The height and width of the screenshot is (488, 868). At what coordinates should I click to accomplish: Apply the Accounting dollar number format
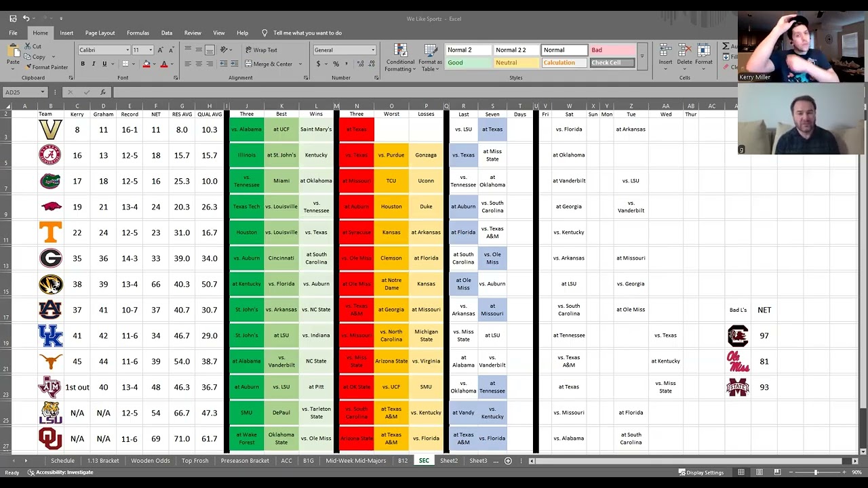318,64
